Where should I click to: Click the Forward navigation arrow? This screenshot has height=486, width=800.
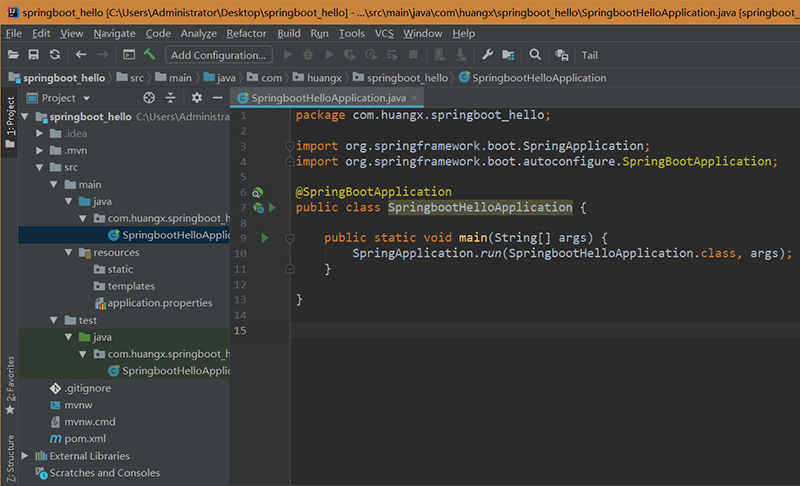coord(103,55)
